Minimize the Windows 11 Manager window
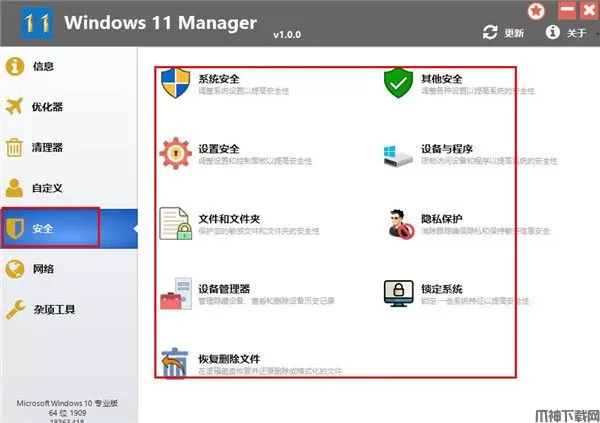This screenshot has height=423, width=600. (567, 10)
